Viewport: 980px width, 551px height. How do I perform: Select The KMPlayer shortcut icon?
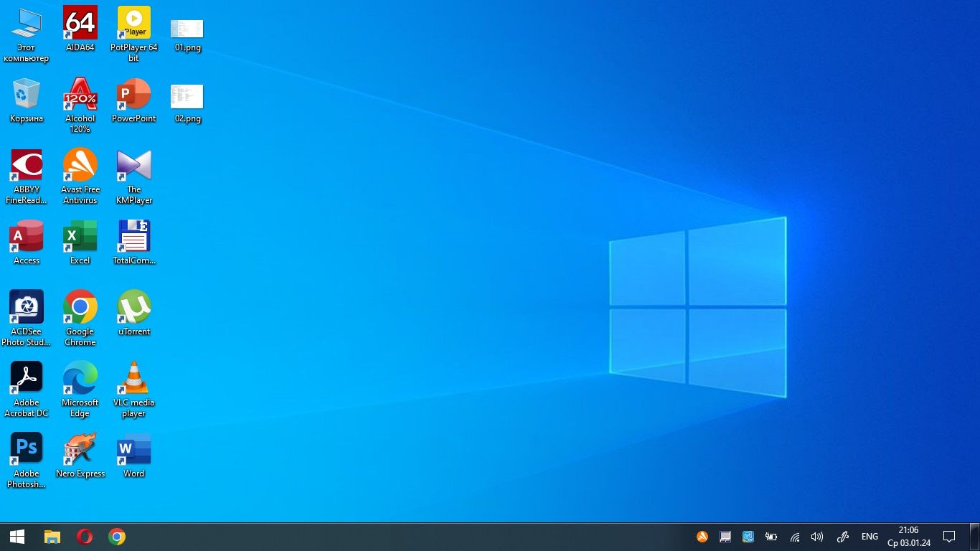tap(134, 176)
